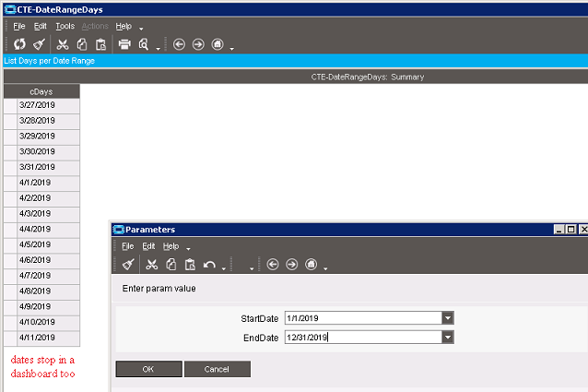The height and width of the screenshot is (392, 588).
Task: Open Tools menu in main window
Action: coord(65,26)
